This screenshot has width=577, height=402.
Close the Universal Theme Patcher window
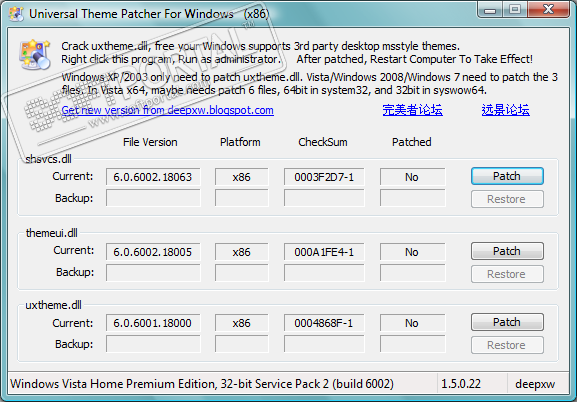pyautogui.click(x=548, y=9)
